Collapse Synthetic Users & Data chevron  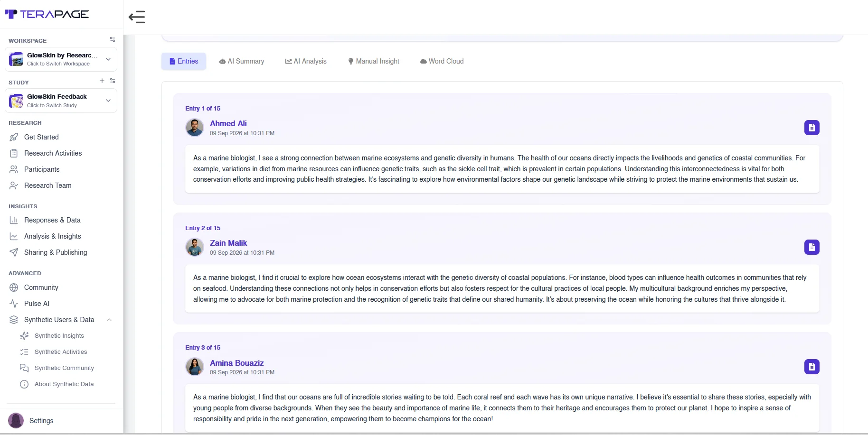coord(109,320)
